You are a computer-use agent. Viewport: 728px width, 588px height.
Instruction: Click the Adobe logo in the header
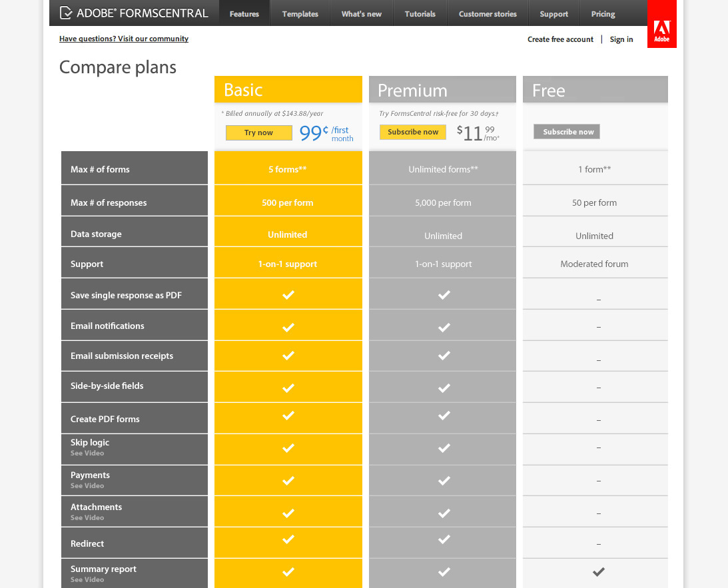[x=661, y=24]
